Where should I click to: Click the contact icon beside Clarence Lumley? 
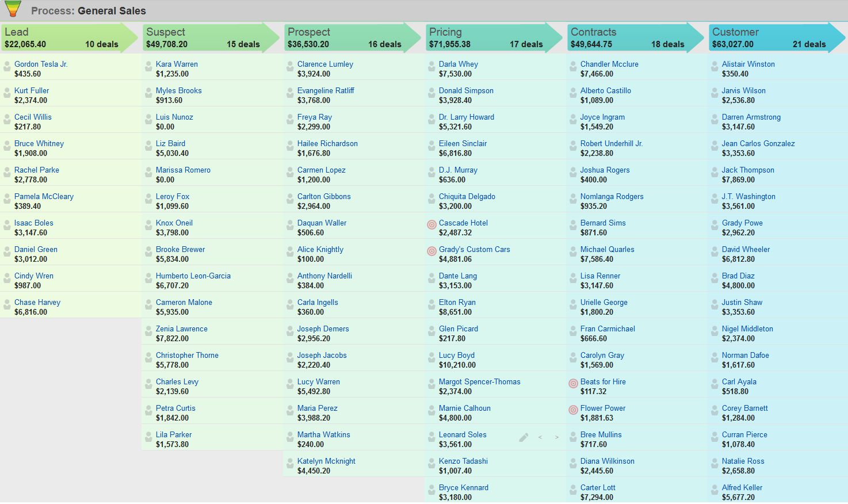[x=290, y=67]
